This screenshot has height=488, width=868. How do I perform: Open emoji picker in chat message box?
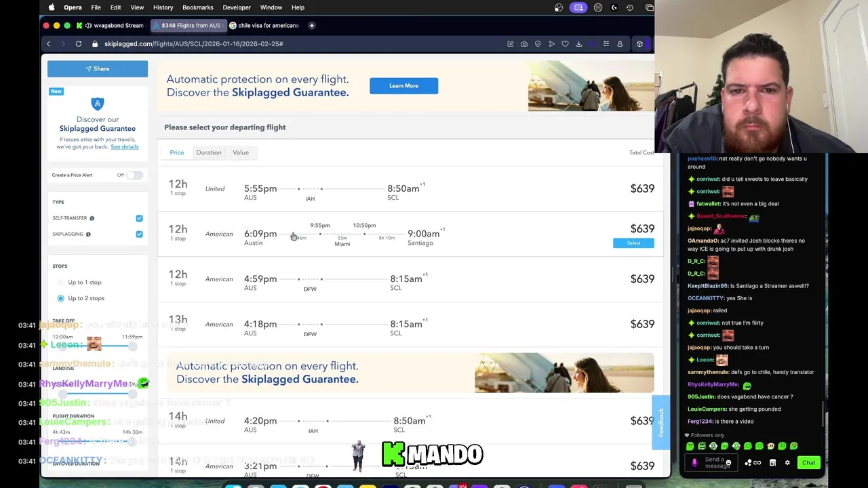(728, 463)
